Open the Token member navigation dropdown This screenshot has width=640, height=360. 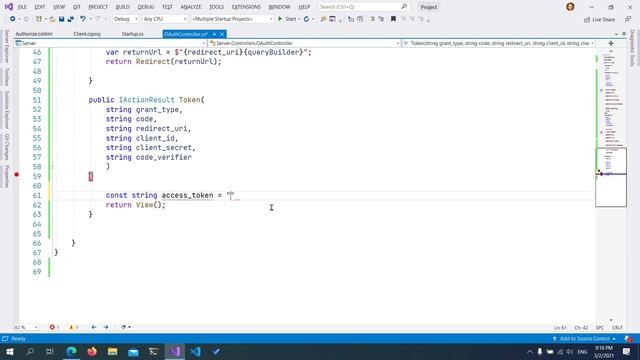499,43
